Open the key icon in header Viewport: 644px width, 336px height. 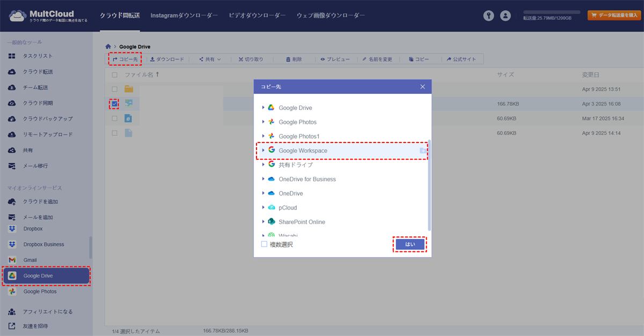[488, 16]
